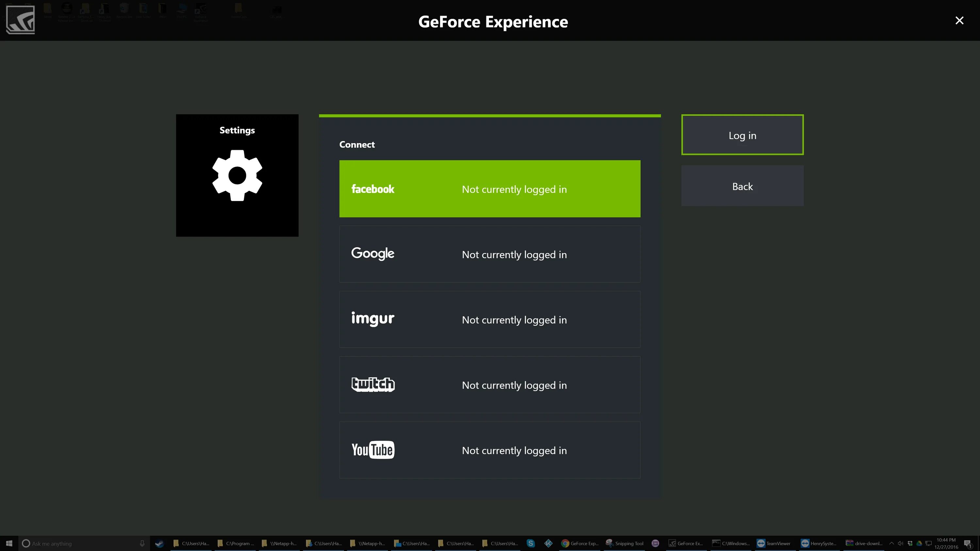Image resolution: width=980 pixels, height=551 pixels.
Task: Click the Imgur connect option
Action: 489,320
